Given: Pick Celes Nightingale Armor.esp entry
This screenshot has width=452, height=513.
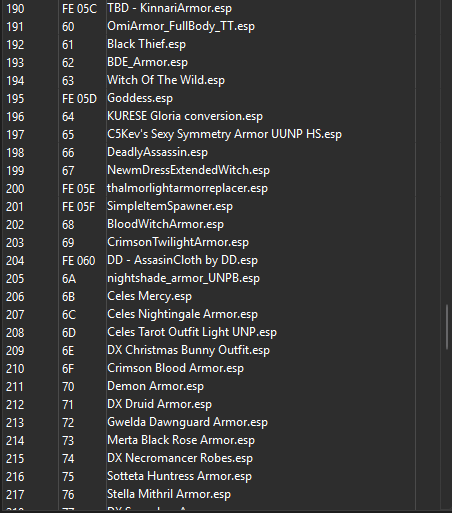Looking at the screenshot, I should pos(182,314).
